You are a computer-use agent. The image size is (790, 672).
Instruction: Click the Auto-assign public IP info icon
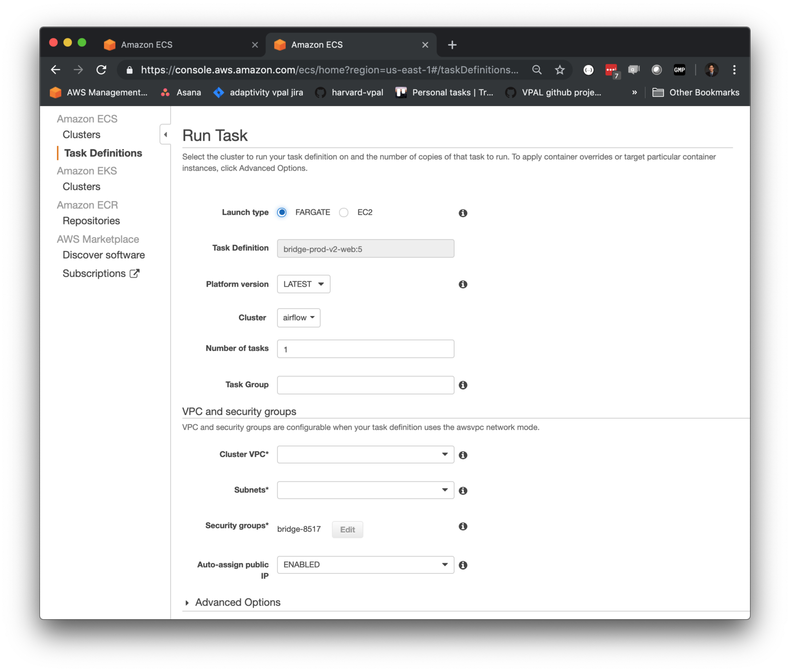pyautogui.click(x=463, y=565)
